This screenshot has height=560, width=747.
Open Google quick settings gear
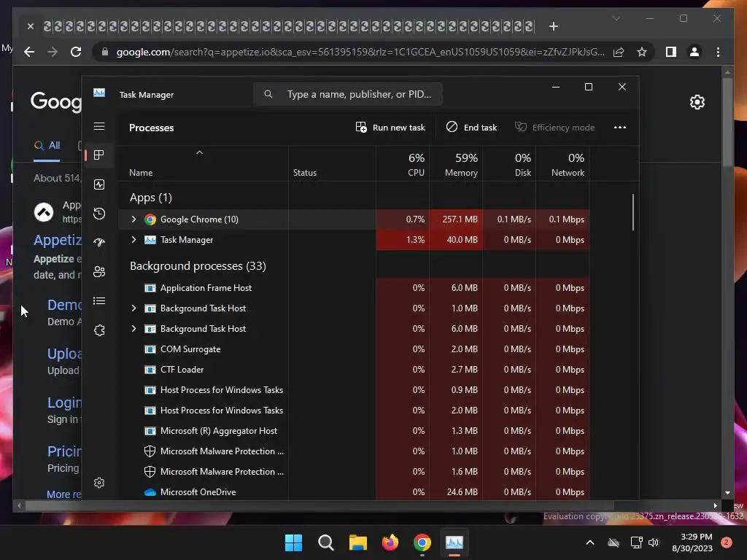tap(697, 102)
